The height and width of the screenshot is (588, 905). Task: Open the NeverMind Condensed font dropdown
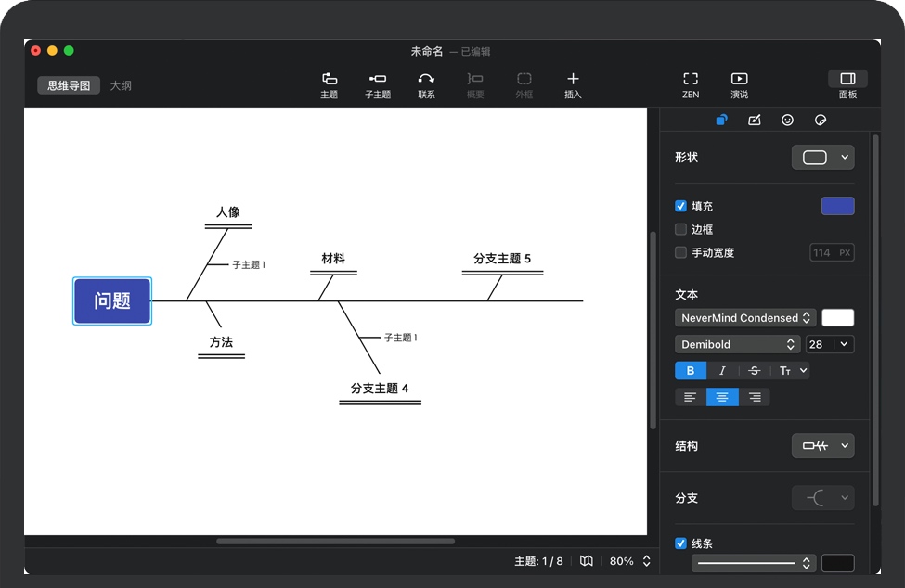tap(745, 318)
